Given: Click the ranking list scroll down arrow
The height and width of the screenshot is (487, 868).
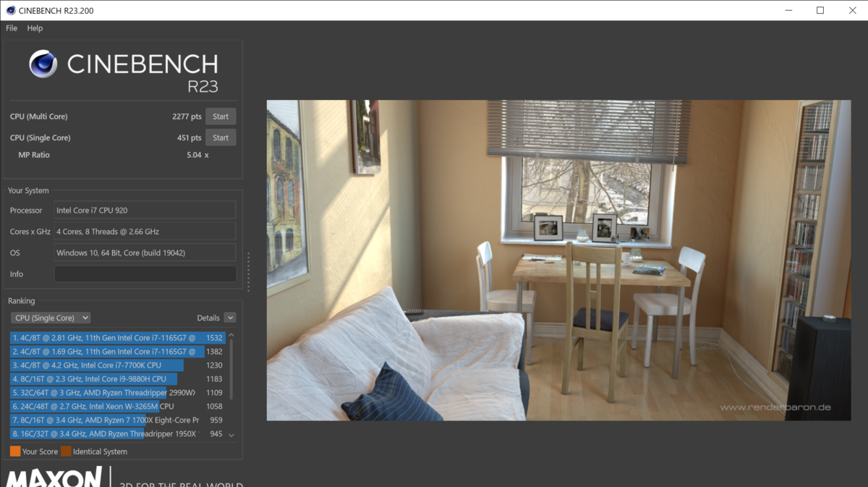Looking at the screenshot, I should (231, 435).
